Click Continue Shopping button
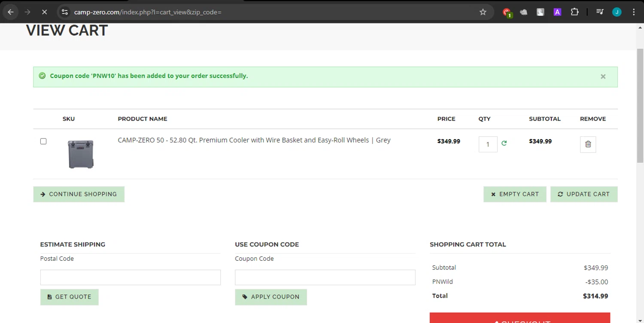The width and height of the screenshot is (644, 323). [79, 194]
